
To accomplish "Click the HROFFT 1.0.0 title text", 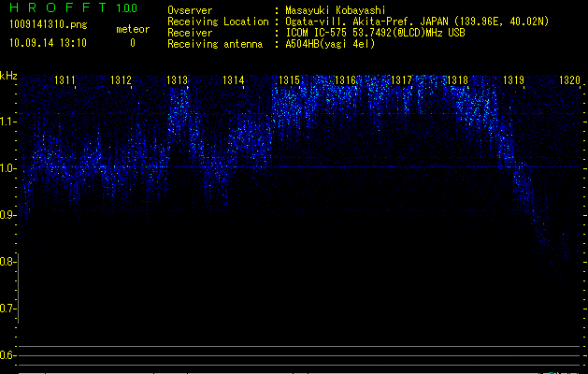I will point(73,7).
